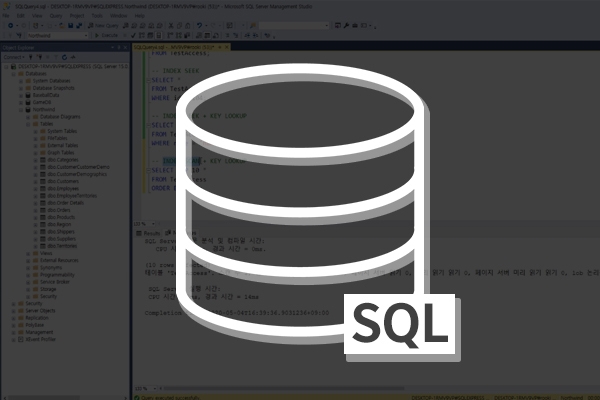Select the dbo.Products table
The width and height of the screenshot is (600, 400).
pos(61,217)
